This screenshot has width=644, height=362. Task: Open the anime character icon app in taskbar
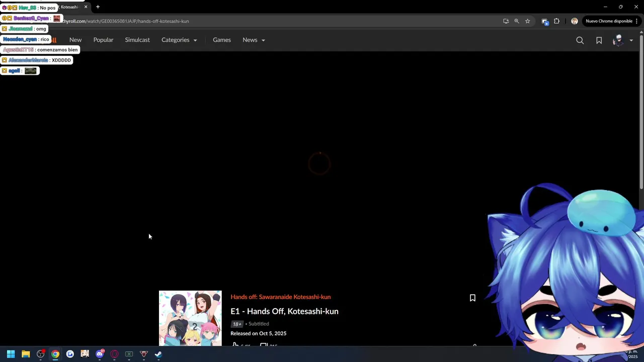tap(85, 354)
